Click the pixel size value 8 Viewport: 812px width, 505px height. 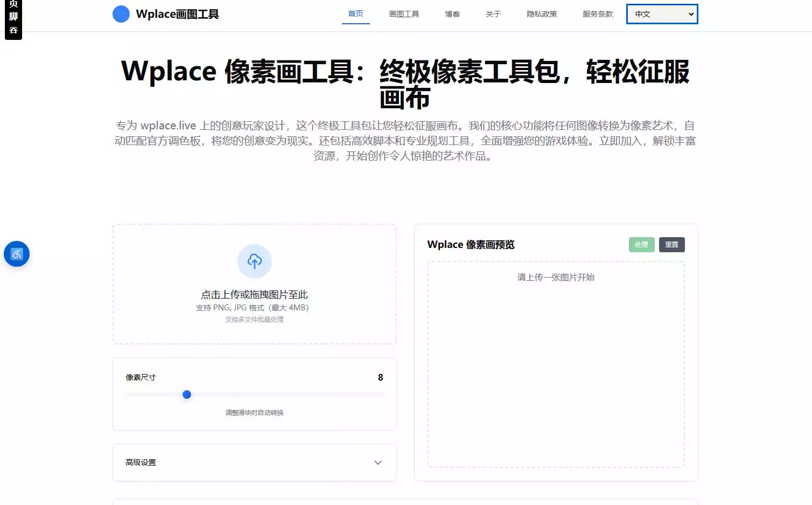pyautogui.click(x=381, y=377)
